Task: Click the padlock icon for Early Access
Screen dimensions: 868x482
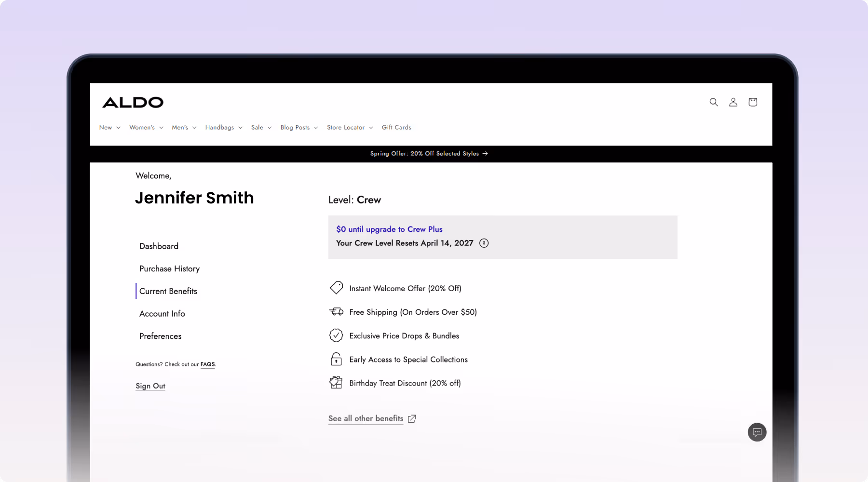Action: coord(336,359)
